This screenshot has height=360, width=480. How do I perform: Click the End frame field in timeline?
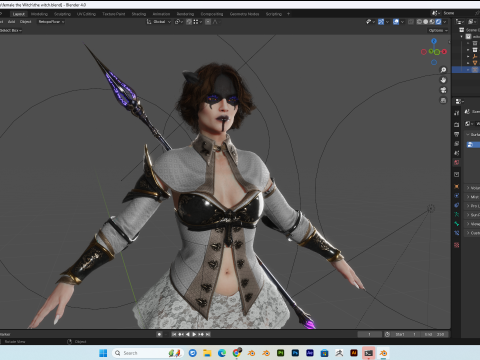(435, 334)
